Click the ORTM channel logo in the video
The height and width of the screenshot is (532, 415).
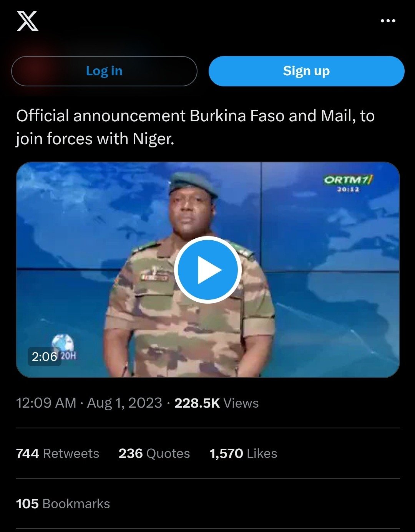pos(348,179)
